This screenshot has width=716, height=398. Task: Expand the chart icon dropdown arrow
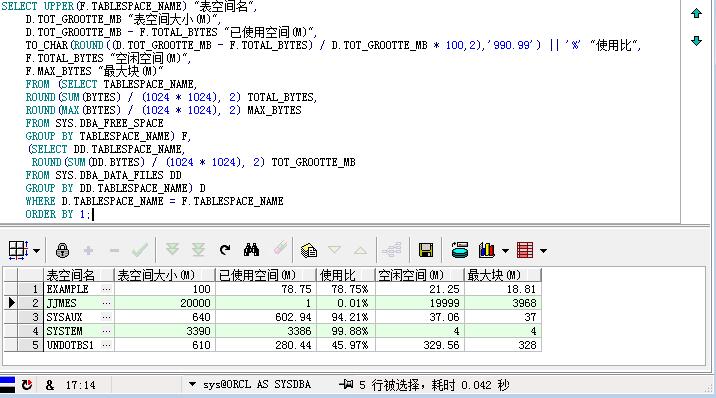click(x=505, y=251)
